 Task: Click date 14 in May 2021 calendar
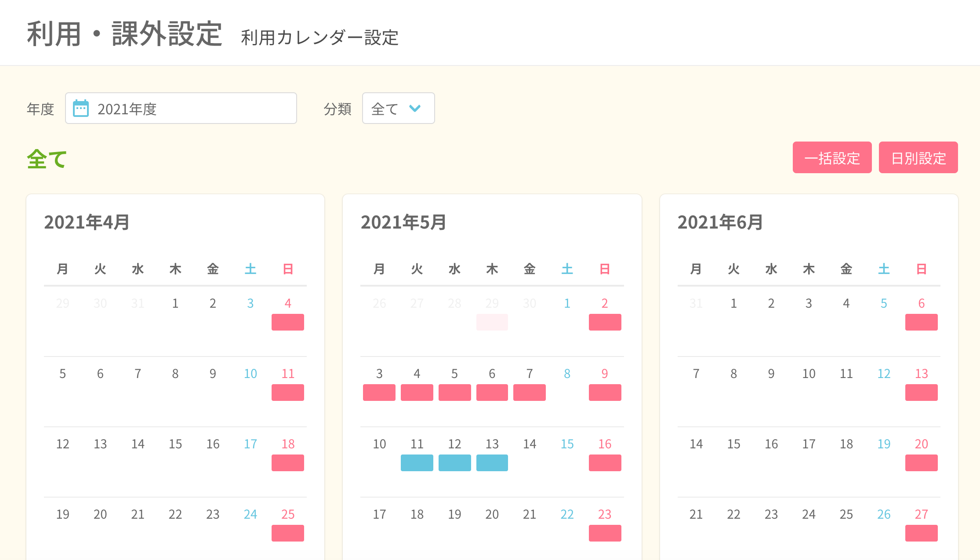(530, 444)
